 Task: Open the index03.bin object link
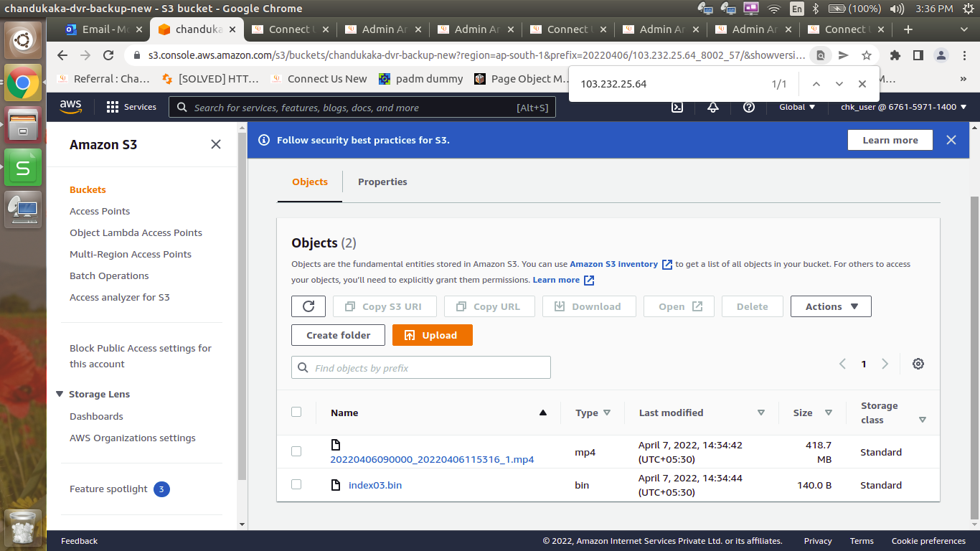375,485
